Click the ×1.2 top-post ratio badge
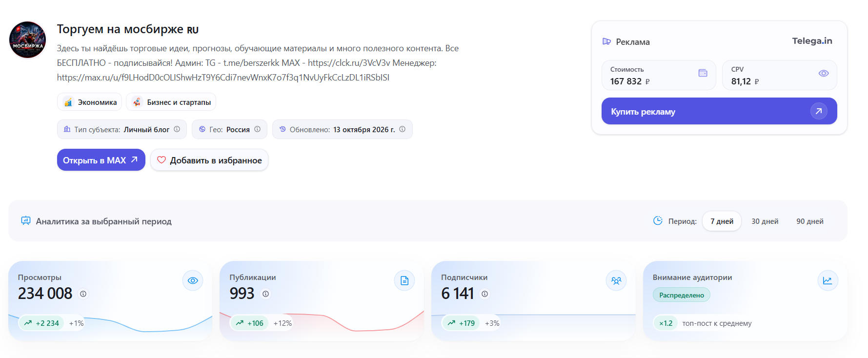Viewport: 868px width, 358px height. [x=666, y=323]
